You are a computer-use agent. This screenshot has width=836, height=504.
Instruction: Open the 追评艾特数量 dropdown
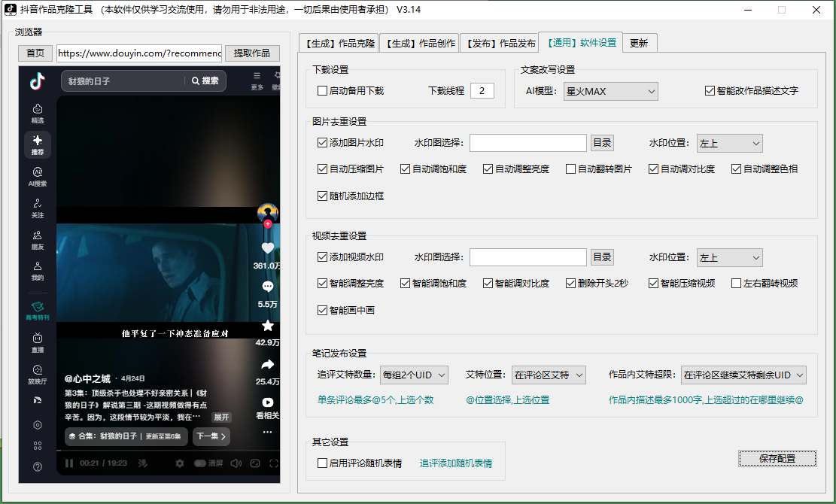click(x=413, y=374)
